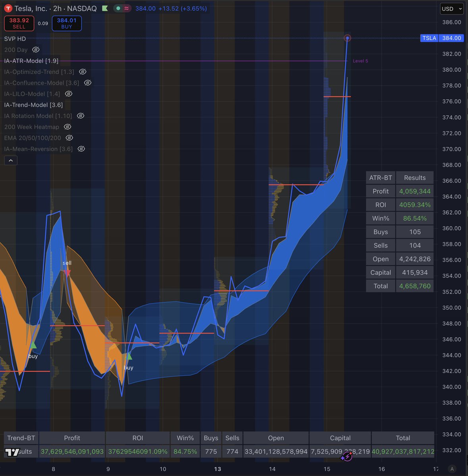This screenshot has height=476, width=468.
Task: Click the Capital value 415,934
Action: click(x=415, y=272)
